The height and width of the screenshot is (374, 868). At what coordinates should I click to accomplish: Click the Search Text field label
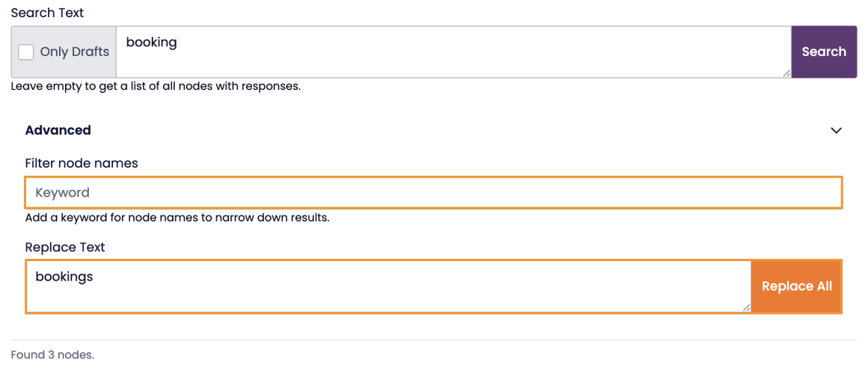point(47,13)
